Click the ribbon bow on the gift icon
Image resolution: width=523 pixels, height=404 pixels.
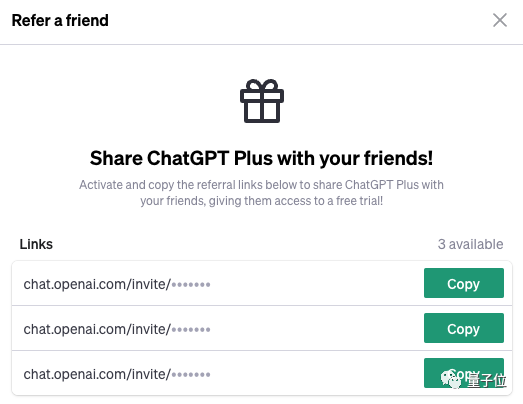262,85
